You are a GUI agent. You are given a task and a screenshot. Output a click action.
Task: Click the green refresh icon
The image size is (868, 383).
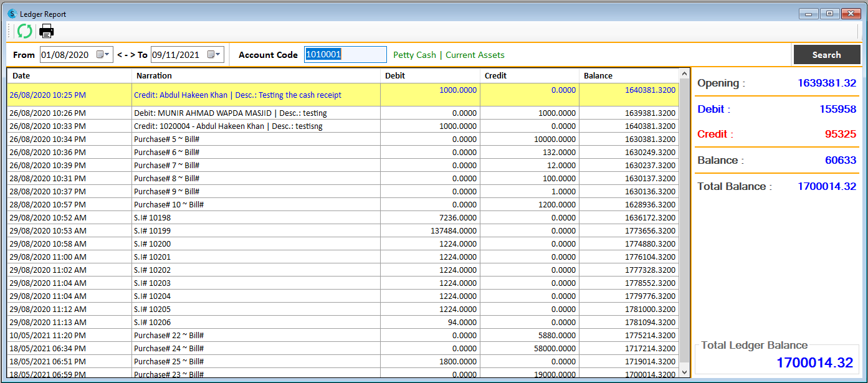25,31
